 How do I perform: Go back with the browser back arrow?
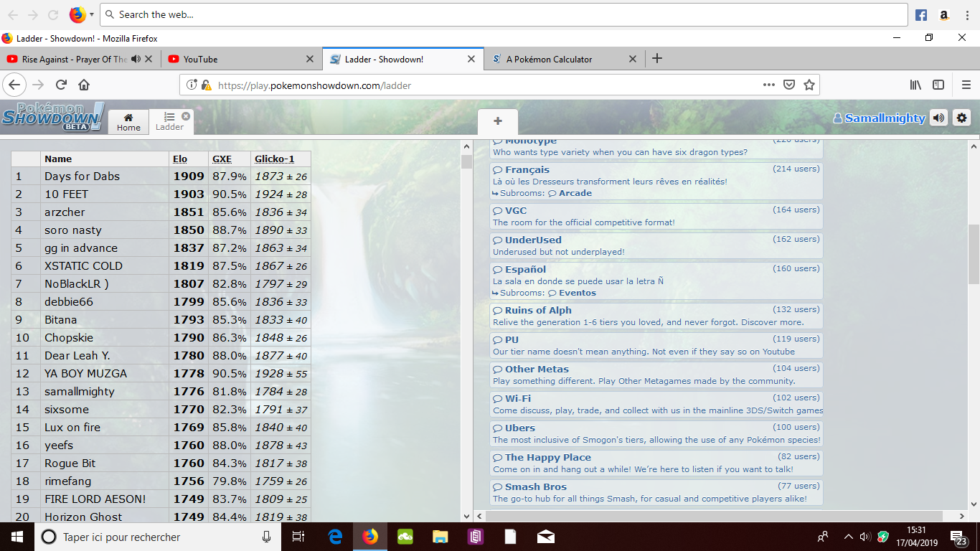[x=14, y=85]
